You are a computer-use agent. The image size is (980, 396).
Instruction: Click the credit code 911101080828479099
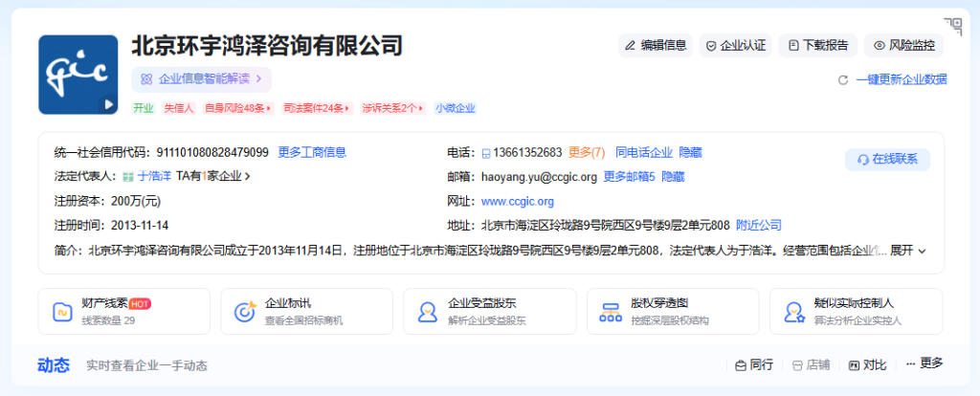212,152
